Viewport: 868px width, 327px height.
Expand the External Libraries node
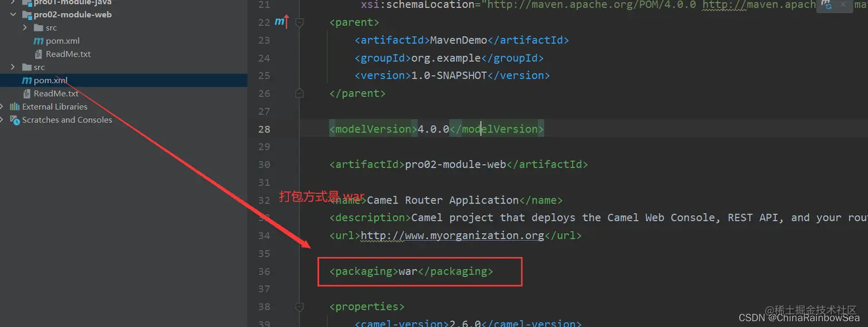pos(2,107)
